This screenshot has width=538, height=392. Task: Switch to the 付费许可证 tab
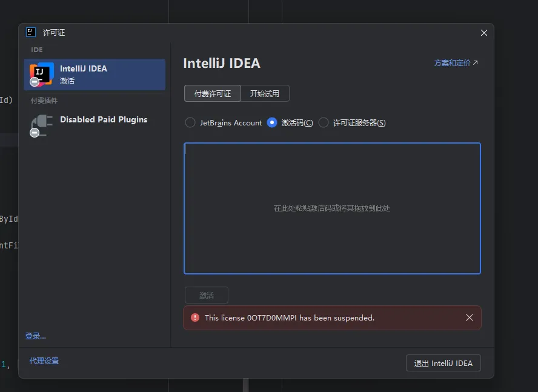[x=212, y=93]
